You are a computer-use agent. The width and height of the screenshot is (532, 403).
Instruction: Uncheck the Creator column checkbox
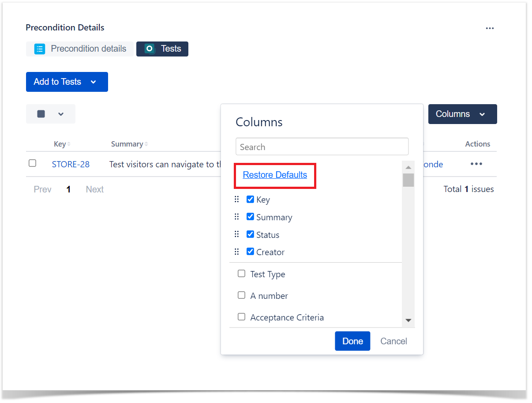coord(250,252)
